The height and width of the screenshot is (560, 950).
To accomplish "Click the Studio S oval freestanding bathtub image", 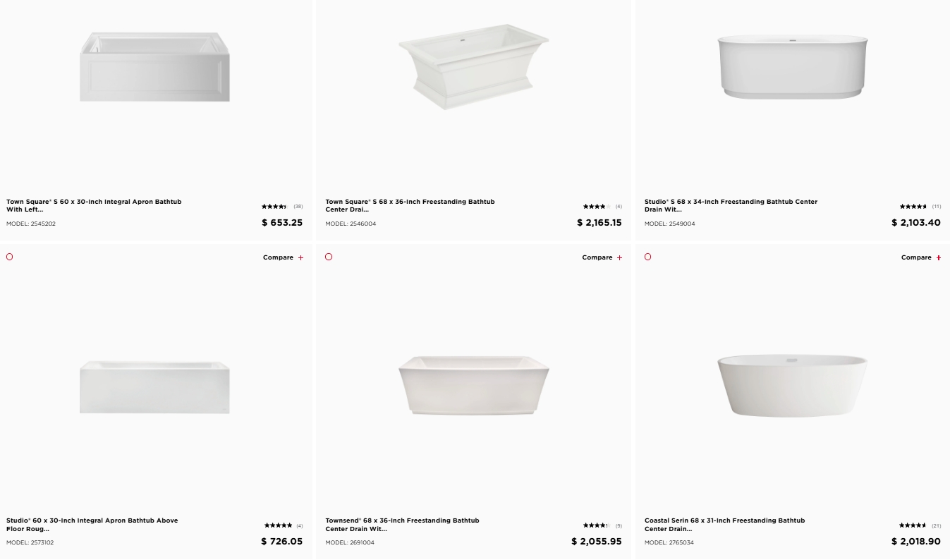I will pyautogui.click(x=793, y=67).
